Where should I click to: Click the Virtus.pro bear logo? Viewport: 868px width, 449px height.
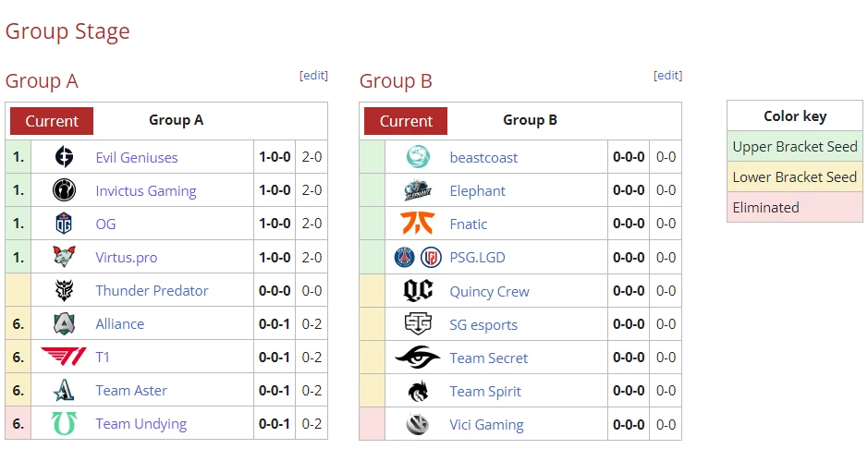pyautogui.click(x=64, y=257)
